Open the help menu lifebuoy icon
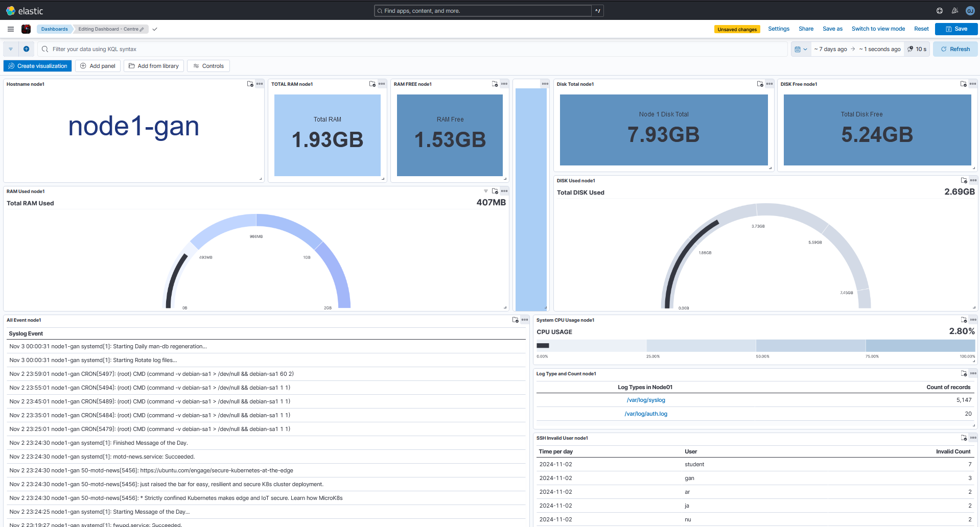This screenshot has width=980, height=527. pos(939,11)
